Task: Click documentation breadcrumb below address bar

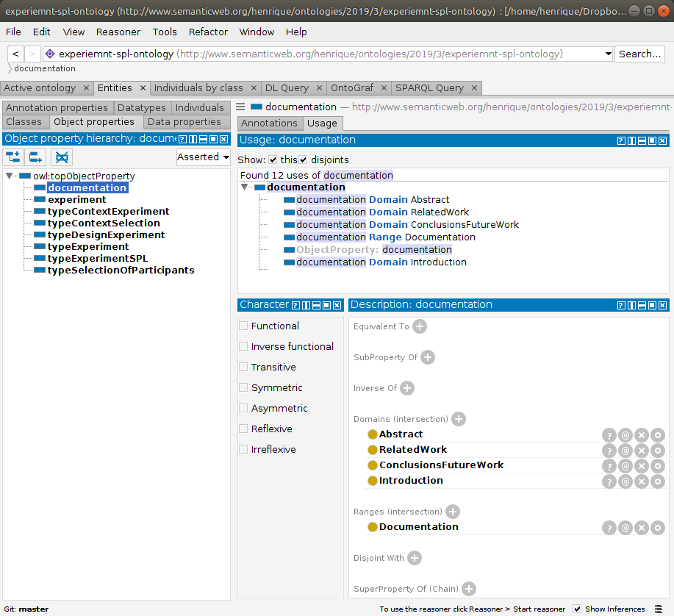Action: (45, 68)
